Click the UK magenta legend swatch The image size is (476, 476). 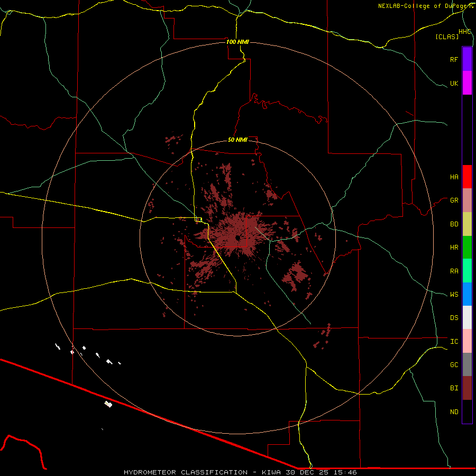(x=467, y=83)
